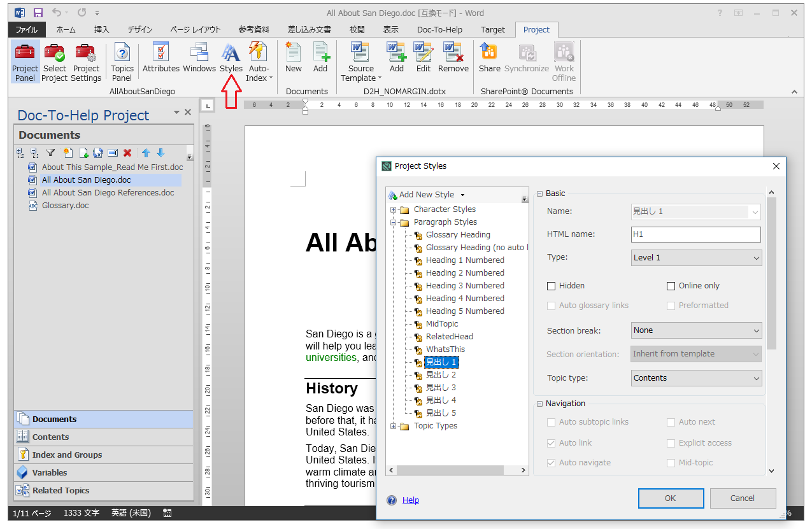The width and height of the screenshot is (812, 529).
Task: Click the status bar macro recording icon
Action: point(167,512)
